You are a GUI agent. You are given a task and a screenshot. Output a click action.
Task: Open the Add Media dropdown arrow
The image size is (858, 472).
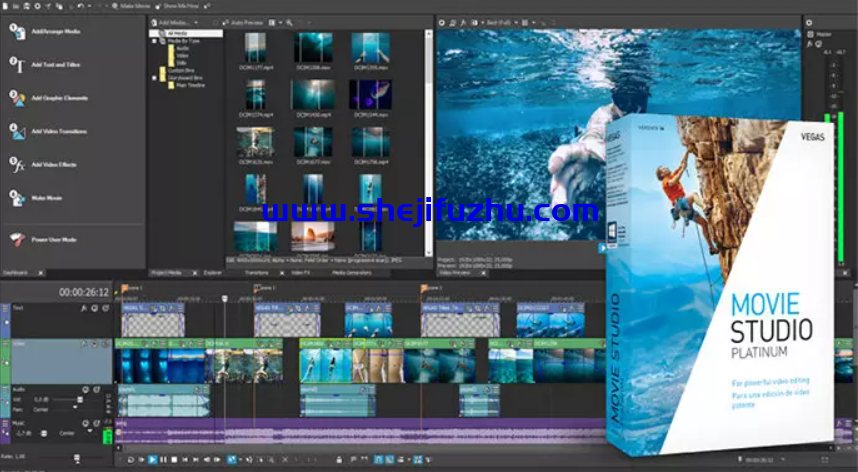196,22
